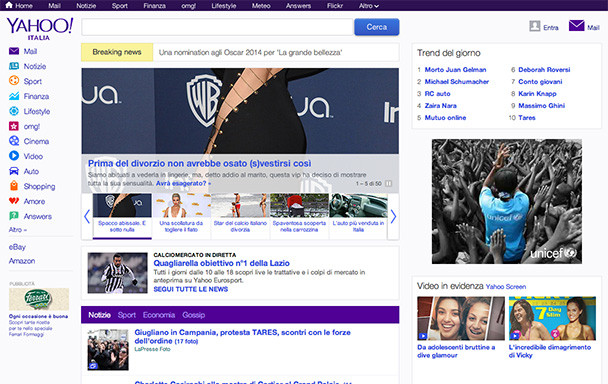The height and width of the screenshot is (384, 608).
Task: Click the Video play icon in sidebar
Action: (x=14, y=156)
